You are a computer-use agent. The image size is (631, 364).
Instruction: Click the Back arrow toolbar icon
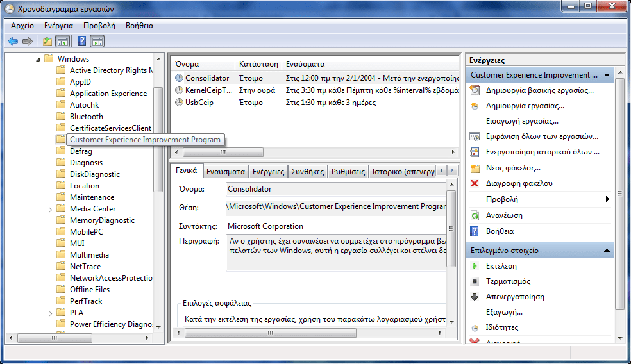(13, 42)
